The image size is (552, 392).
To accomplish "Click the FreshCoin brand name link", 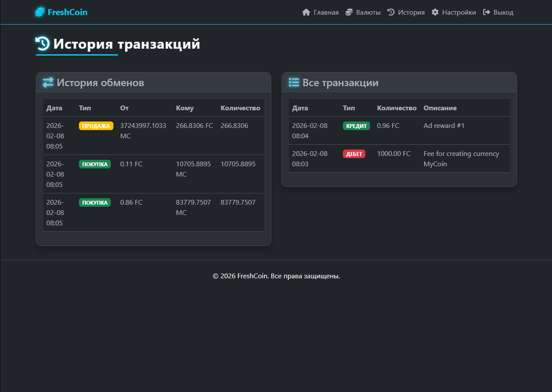I will click(x=67, y=12).
